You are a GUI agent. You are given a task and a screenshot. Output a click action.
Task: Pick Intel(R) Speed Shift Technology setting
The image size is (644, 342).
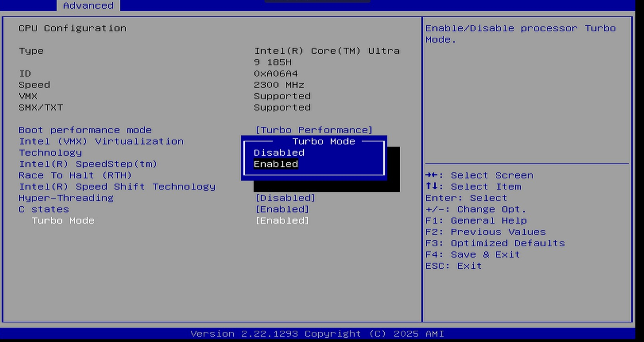[117, 187]
